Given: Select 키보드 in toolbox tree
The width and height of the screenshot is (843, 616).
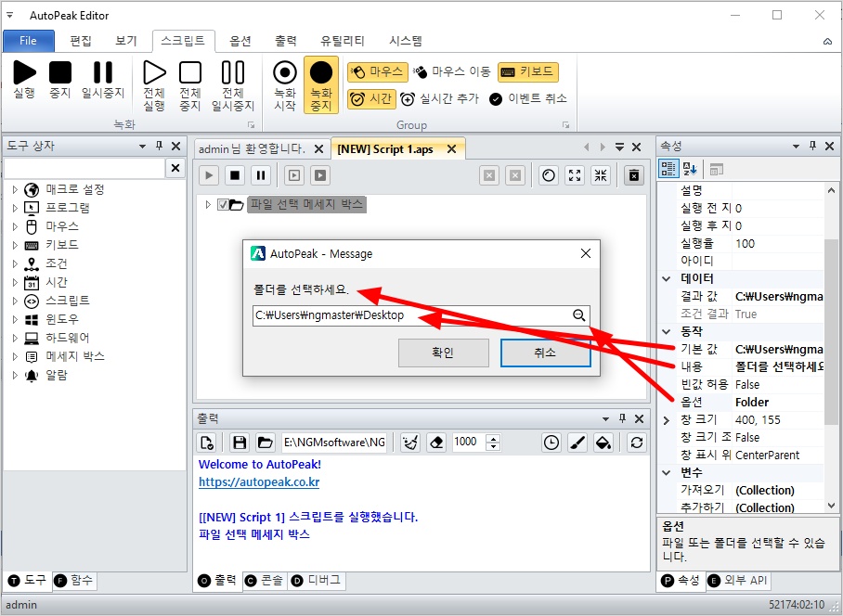Looking at the screenshot, I should (62, 245).
